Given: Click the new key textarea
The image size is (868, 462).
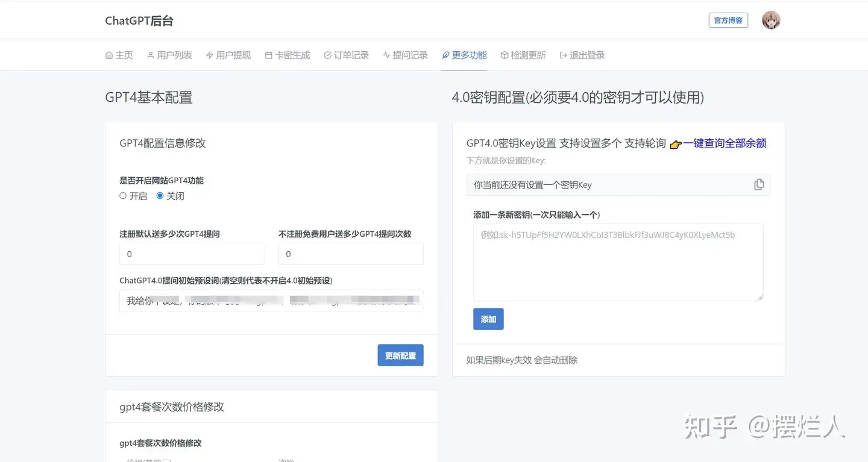Looking at the screenshot, I should click(x=618, y=262).
